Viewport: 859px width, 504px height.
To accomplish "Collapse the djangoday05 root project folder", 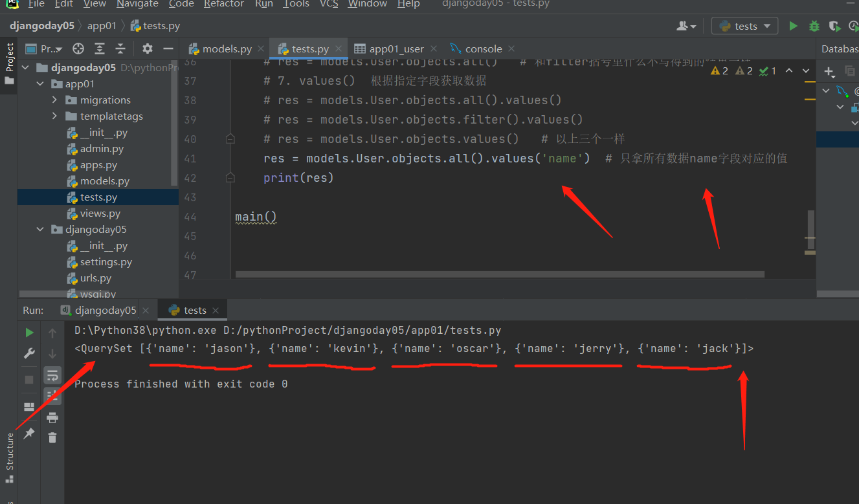I will tap(26, 68).
